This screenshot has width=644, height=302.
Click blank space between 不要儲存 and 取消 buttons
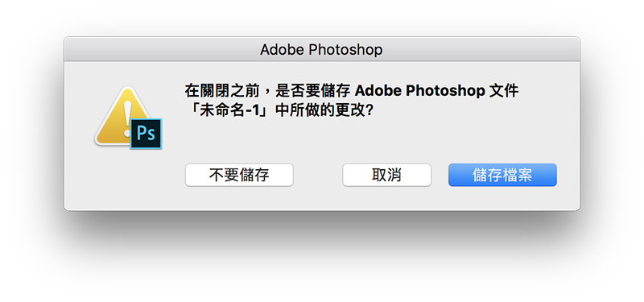[x=318, y=175]
